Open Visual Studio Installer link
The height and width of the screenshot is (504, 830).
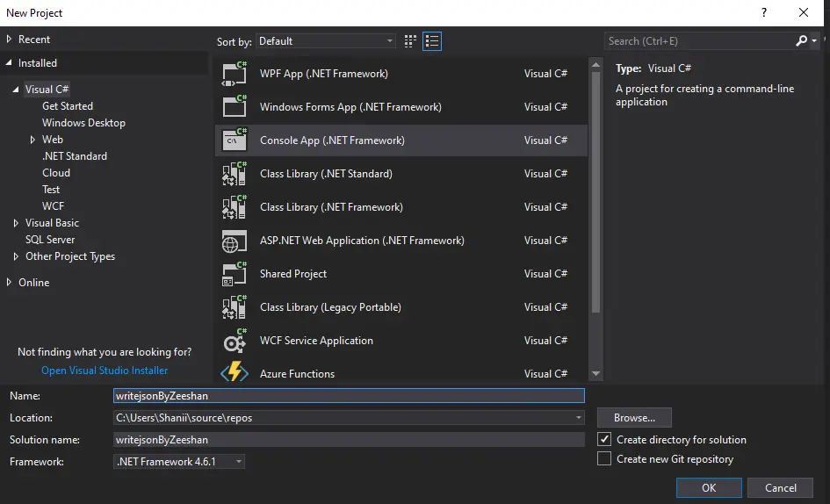(105, 371)
